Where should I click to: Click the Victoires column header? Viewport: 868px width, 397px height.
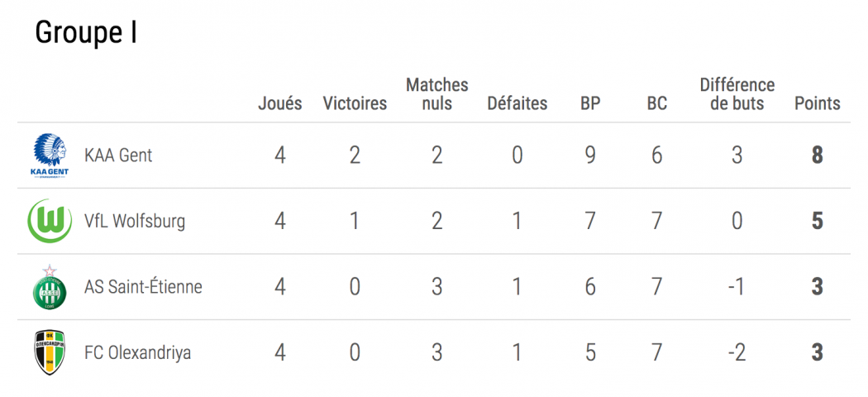coord(355,103)
